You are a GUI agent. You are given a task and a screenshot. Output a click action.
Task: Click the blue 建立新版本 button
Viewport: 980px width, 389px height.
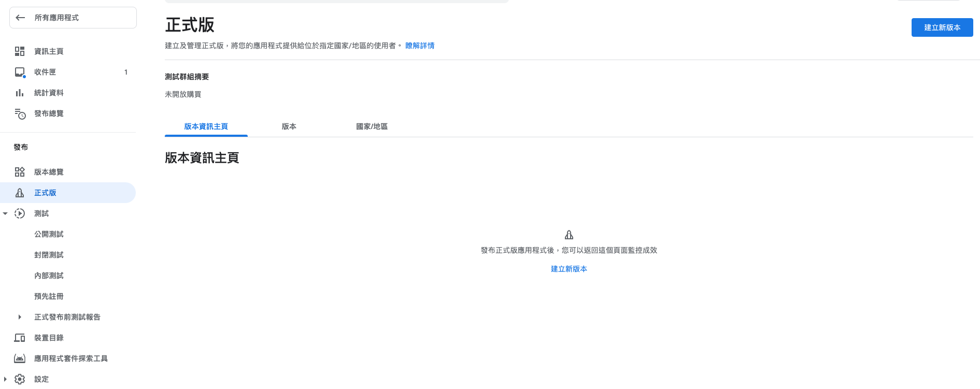tap(942, 27)
